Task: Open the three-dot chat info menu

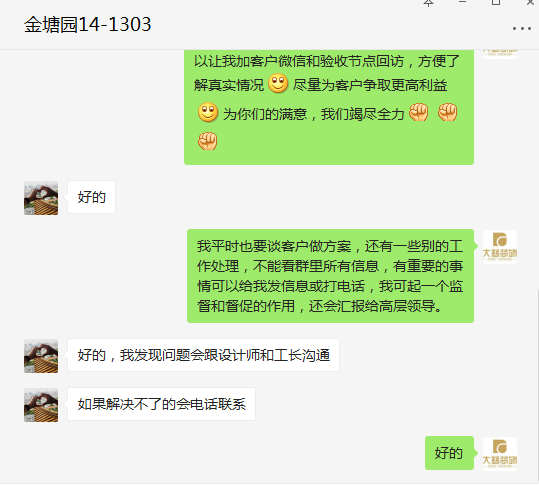Action: [521, 29]
